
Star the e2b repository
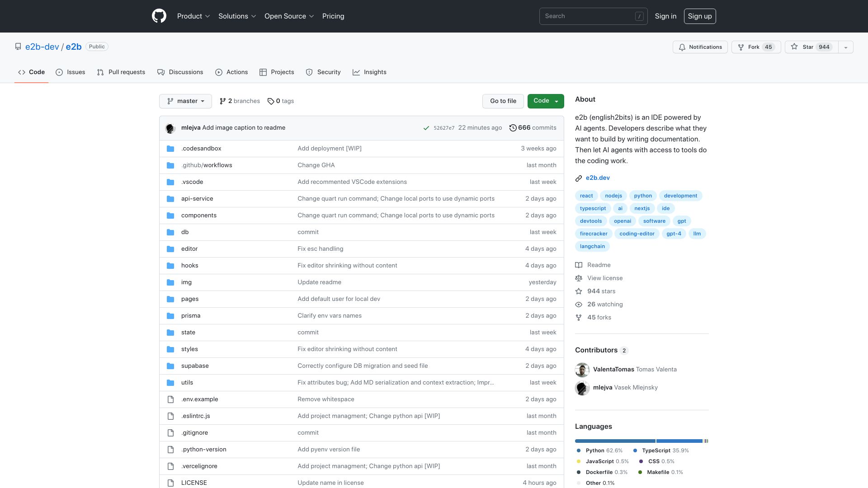coord(811,47)
